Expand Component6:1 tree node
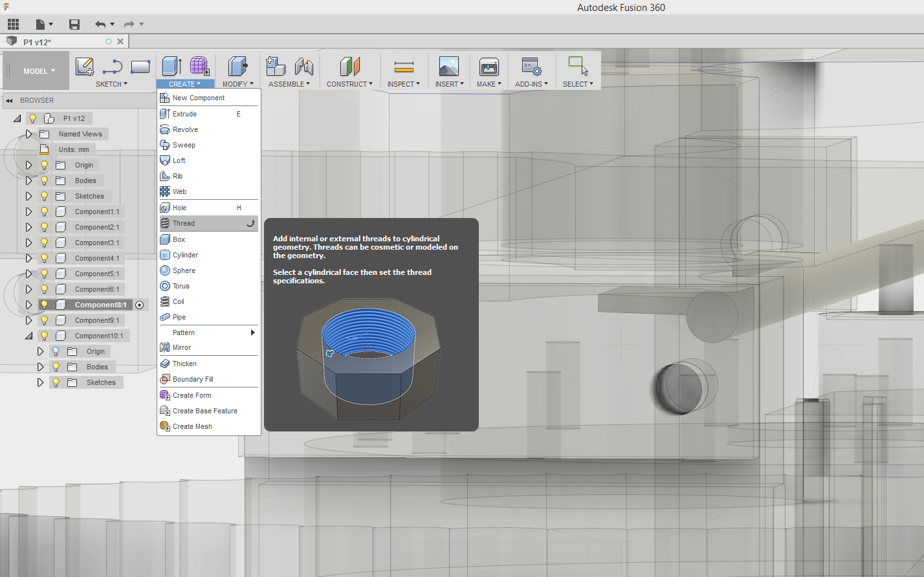The image size is (924, 577). 28,289
